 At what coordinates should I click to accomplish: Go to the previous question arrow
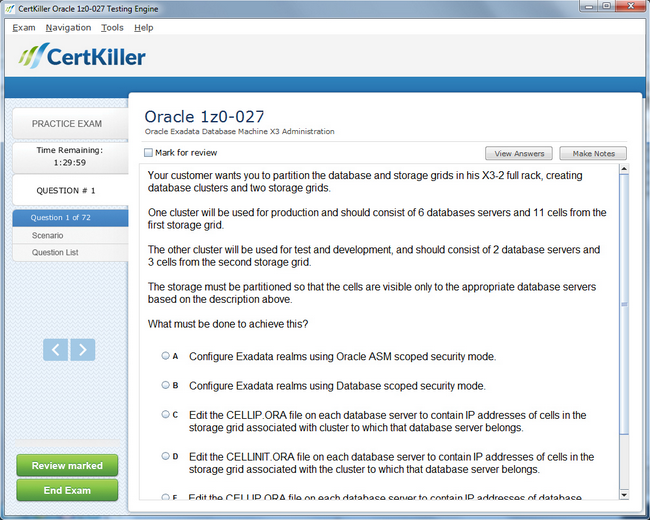click(56, 350)
